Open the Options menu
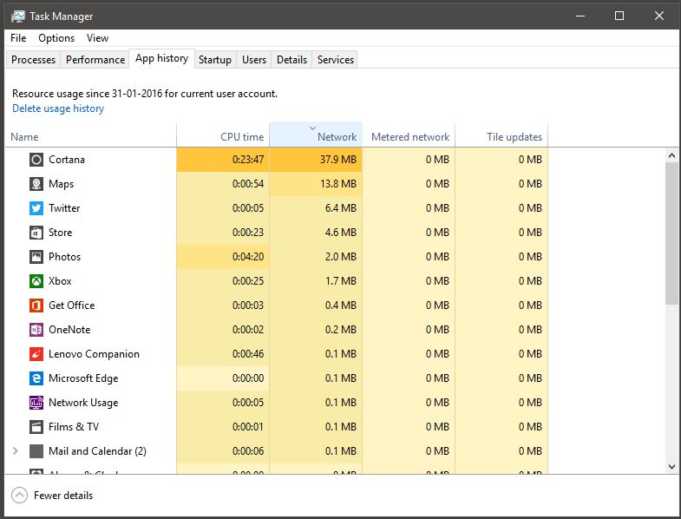Image resolution: width=681 pixels, height=519 pixels. (56, 38)
